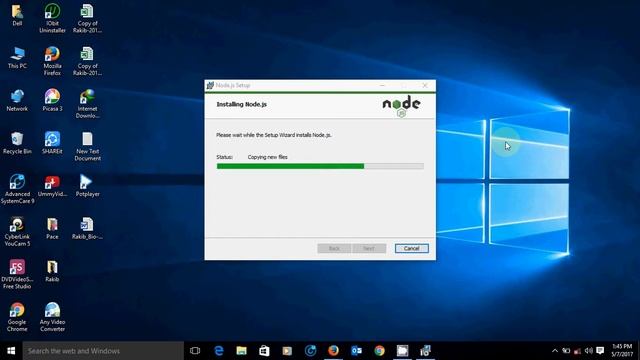Select the Rakib_Bio Word document icon
640x360 pixels.
(87, 228)
